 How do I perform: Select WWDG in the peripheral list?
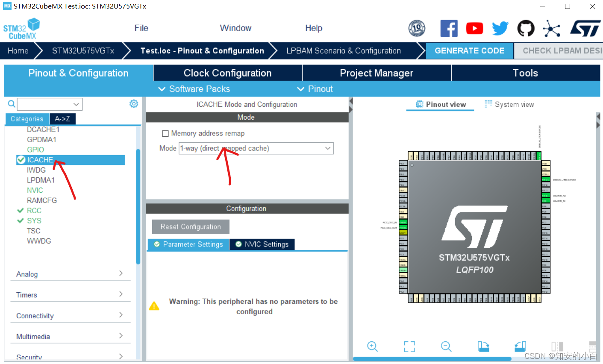coord(39,241)
